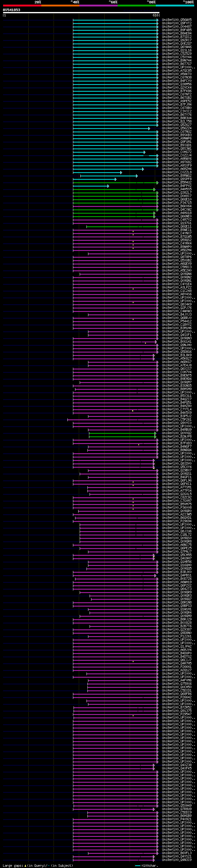Screen dimensions: 197x868
Task: Open hit UniRef100_B9F4B5
Action: coord(177,30)
